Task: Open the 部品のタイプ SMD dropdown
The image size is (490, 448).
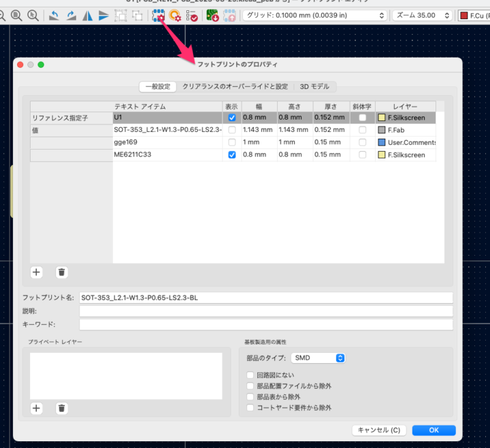Action: tap(318, 358)
